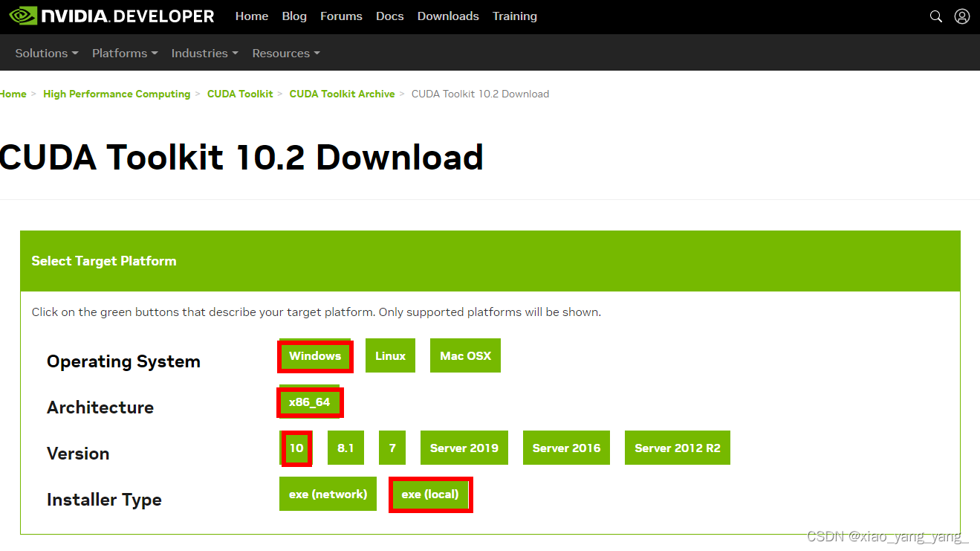Click the Home breadcrumb link
The image size is (980, 551).
(x=13, y=94)
